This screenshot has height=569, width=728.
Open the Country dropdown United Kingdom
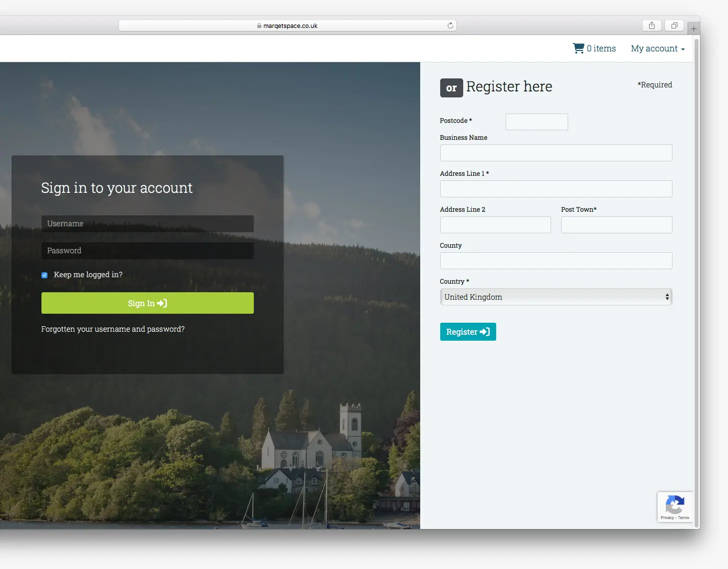[x=556, y=297]
